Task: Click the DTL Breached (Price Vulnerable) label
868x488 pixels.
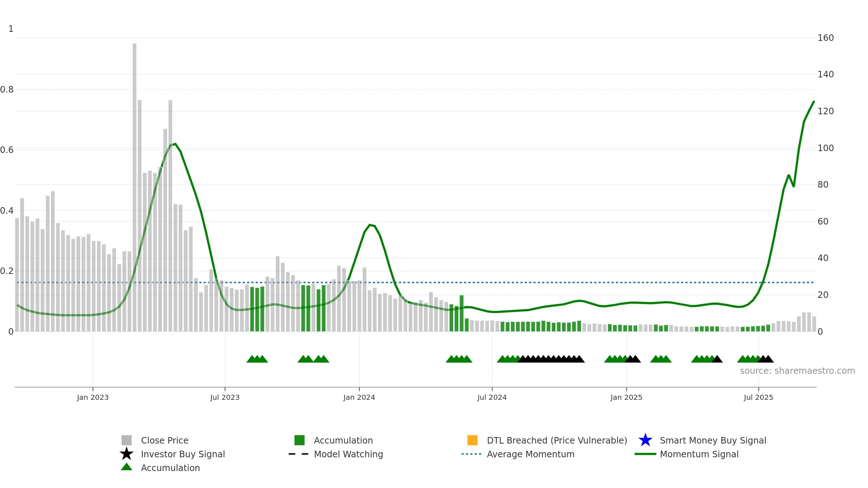Action: (557, 440)
